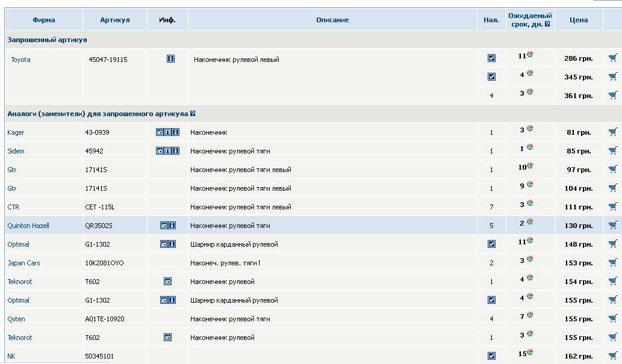This screenshot has height=364, width=622.
Task: Click the Фирма column header
Action: pyautogui.click(x=44, y=20)
